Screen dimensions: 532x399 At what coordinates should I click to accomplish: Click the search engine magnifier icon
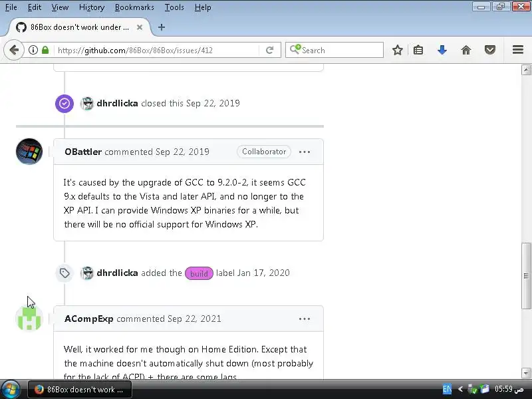[295, 49]
